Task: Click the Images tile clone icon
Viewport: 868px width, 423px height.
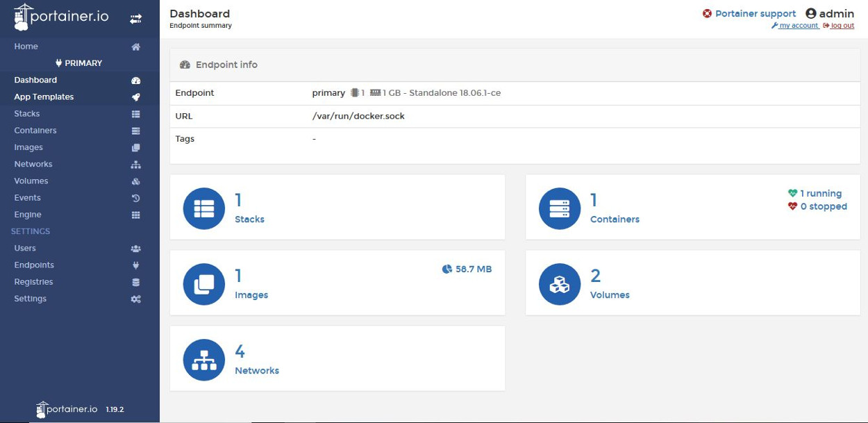Action: click(203, 284)
